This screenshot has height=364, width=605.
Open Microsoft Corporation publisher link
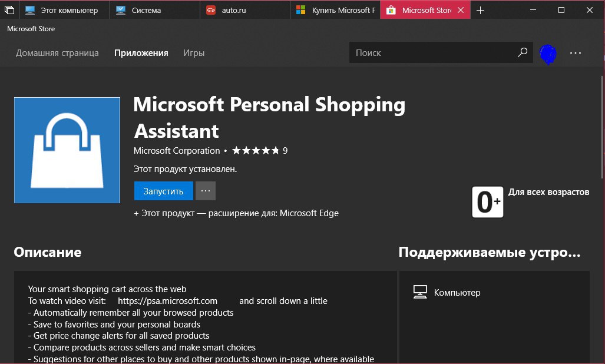tap(177, 151)
